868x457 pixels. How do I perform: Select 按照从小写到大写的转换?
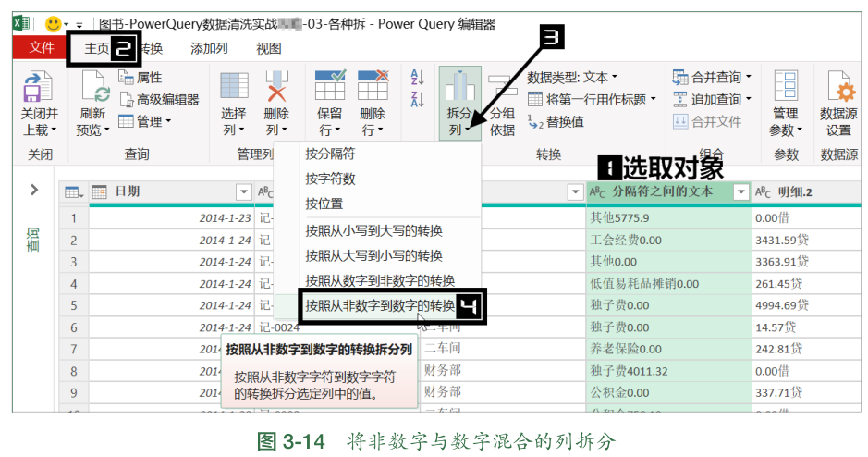tap(374, 231)
